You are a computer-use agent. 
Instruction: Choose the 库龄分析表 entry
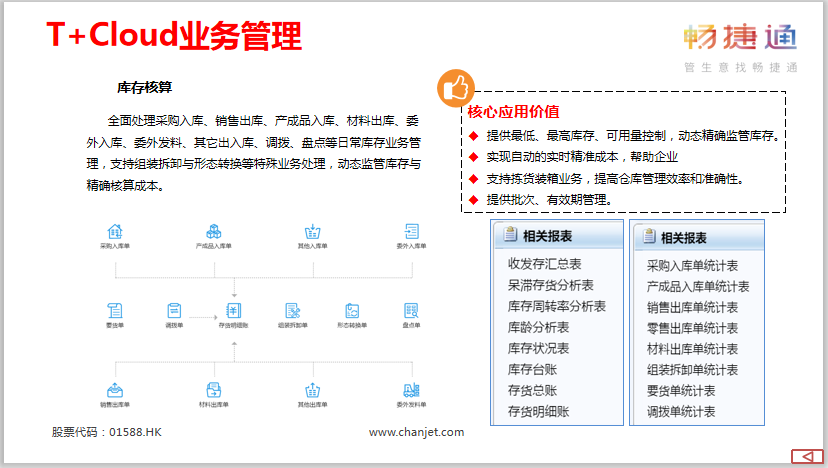[538, 327]
